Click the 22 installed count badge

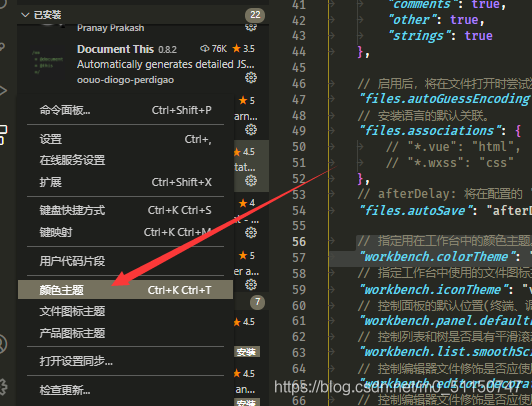[x=255, y=15]
